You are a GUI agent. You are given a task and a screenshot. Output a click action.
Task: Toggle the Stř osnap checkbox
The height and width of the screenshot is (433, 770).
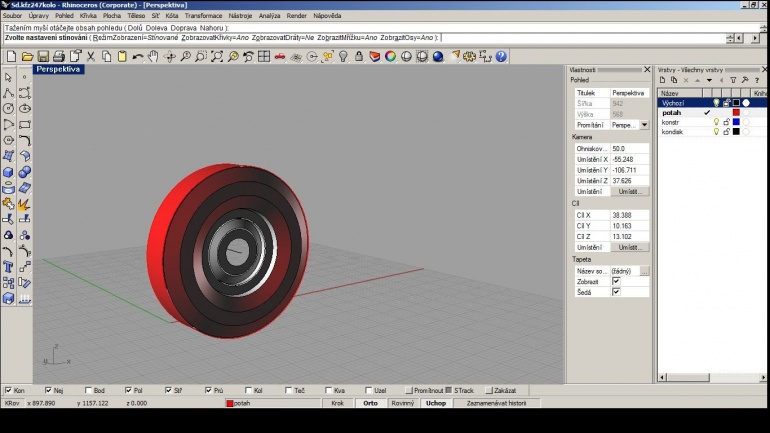pyautogui.click(x=168, y=390)
